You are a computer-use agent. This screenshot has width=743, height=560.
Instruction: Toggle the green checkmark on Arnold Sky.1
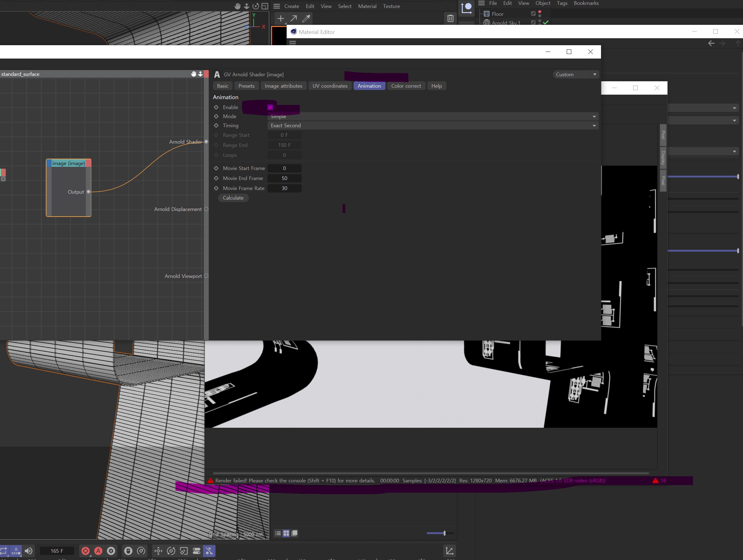point(545,22)
